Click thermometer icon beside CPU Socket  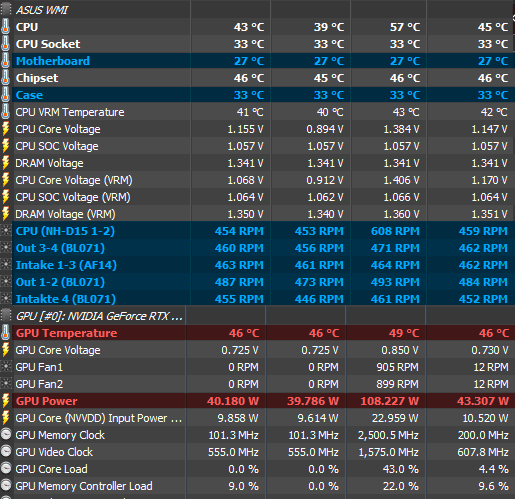coord(5,44)
